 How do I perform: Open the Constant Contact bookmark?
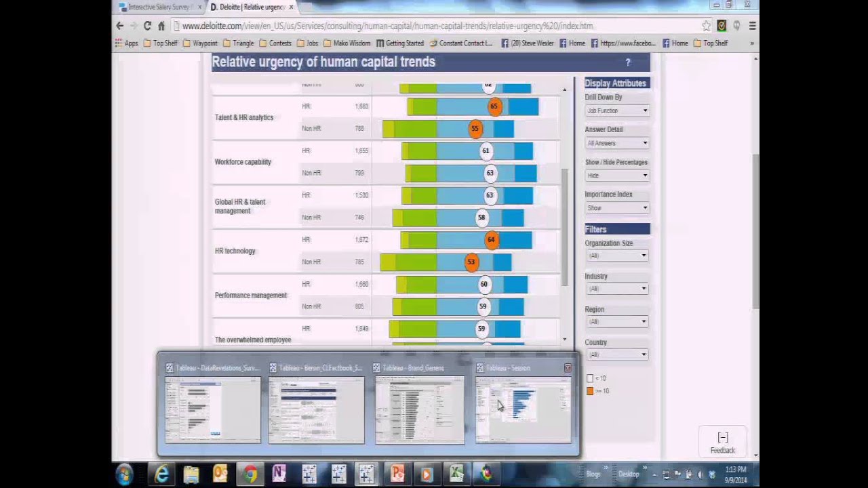click(461, 43)
